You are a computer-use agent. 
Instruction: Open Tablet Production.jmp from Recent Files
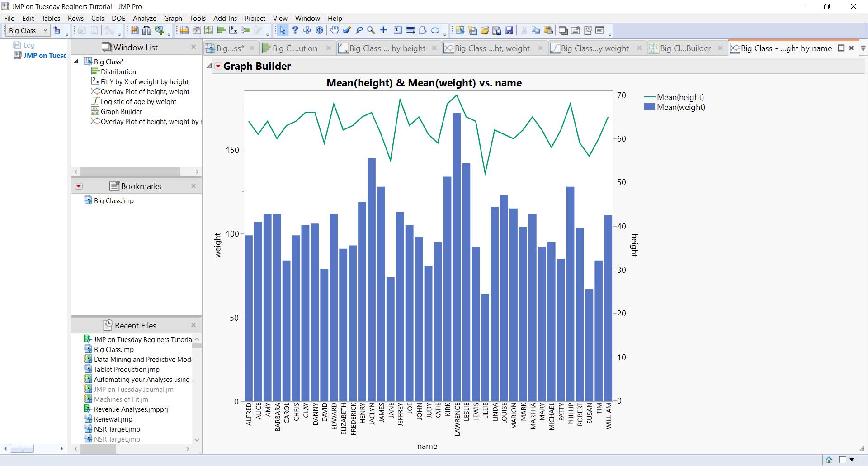(127, 369)
